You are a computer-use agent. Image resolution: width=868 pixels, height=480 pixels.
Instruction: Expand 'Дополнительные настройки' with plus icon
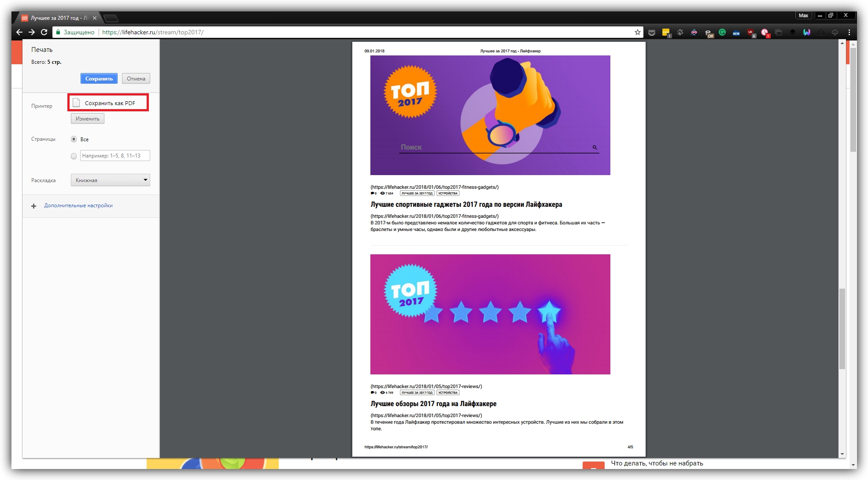pos(34,206)
